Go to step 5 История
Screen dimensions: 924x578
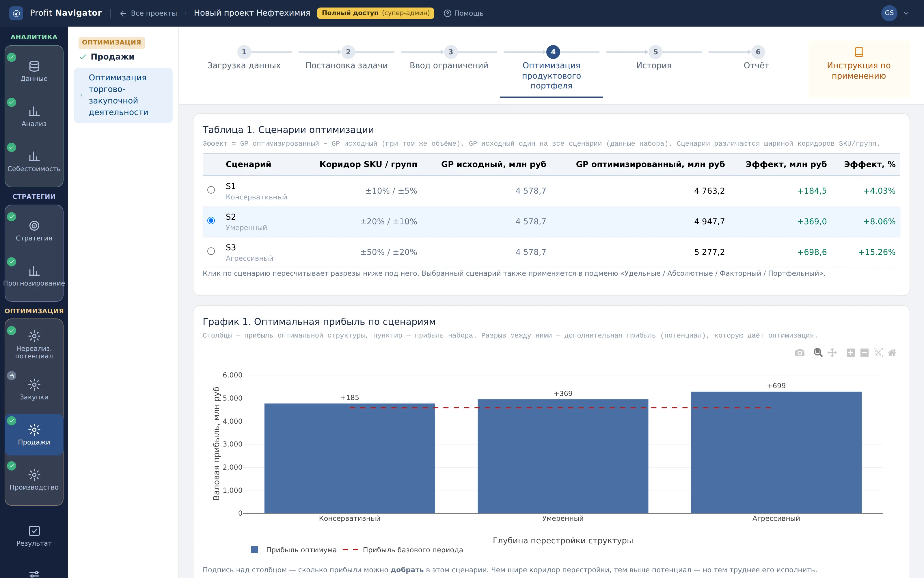[x=654, y=58]
